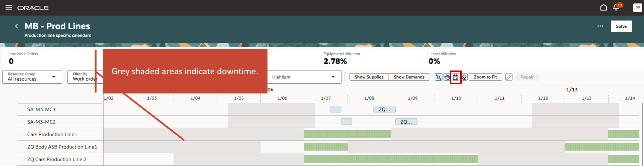Open the Resource Group dropdown
The width and height of the screenshot is (644, 166).
(x=32, y=77)
